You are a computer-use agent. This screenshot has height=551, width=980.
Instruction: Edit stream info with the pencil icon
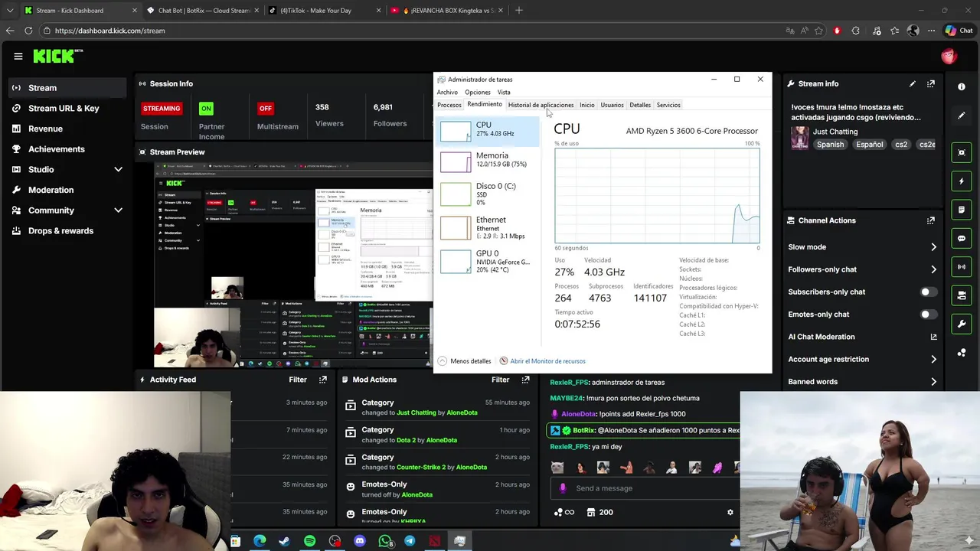pyautogui.click(x=912, y=84)
